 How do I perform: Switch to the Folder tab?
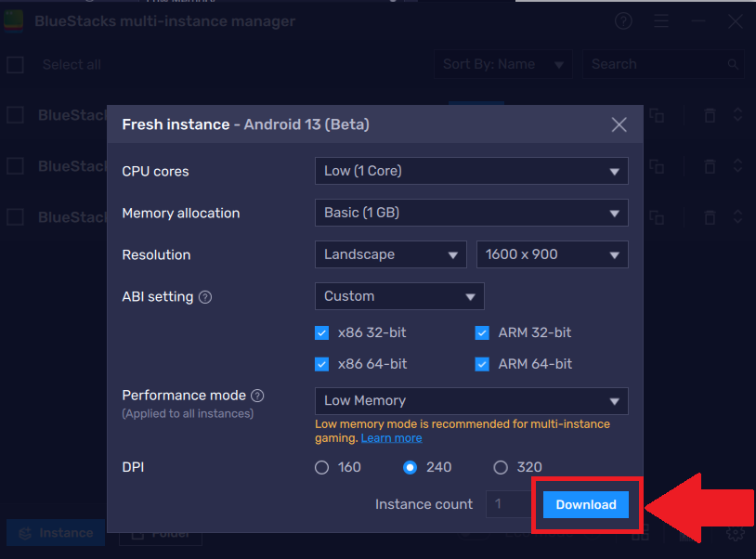(x=160, y=532)
